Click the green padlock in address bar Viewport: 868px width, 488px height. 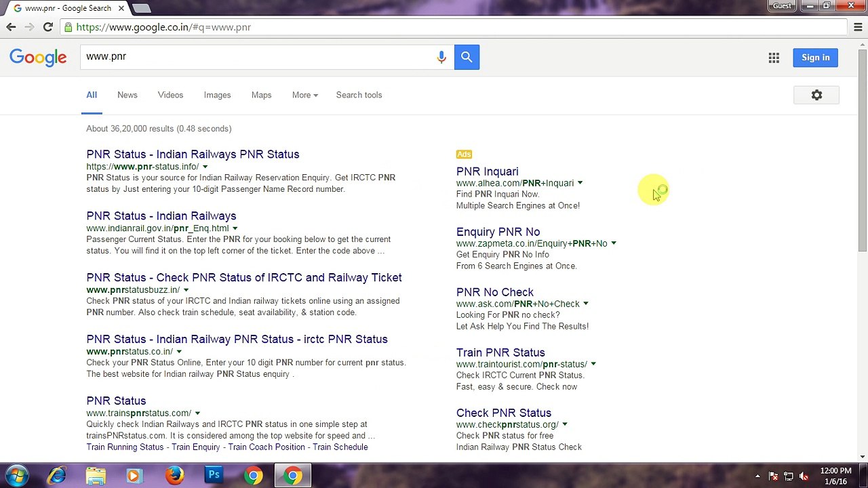coord(68,27)
